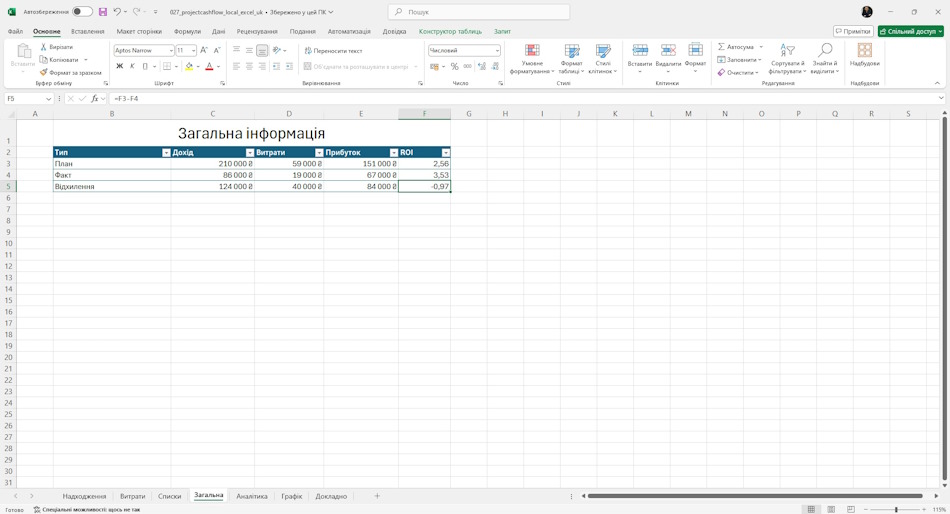The height and width of the screenshot is (514, 950).
Task: Click the Borders grid icon
Action: (167, 66)
